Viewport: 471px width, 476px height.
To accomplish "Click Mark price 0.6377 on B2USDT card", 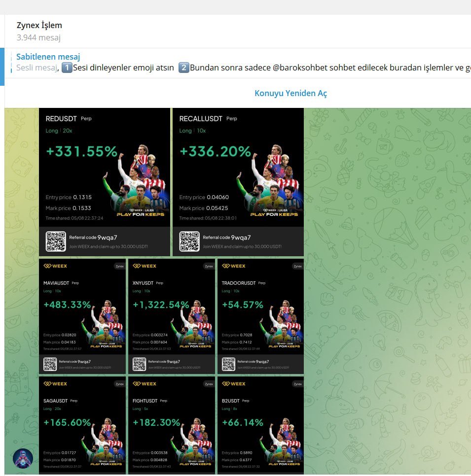I will tap(237, 460).
